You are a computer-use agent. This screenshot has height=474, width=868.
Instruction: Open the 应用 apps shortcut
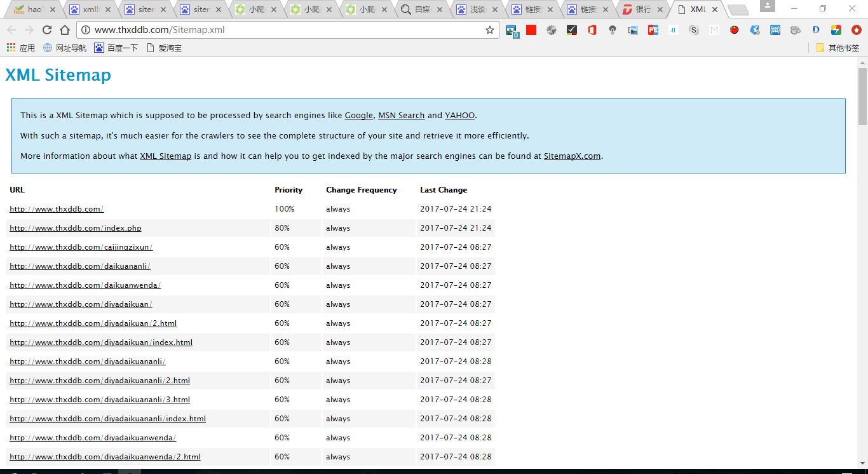point(21,48)
